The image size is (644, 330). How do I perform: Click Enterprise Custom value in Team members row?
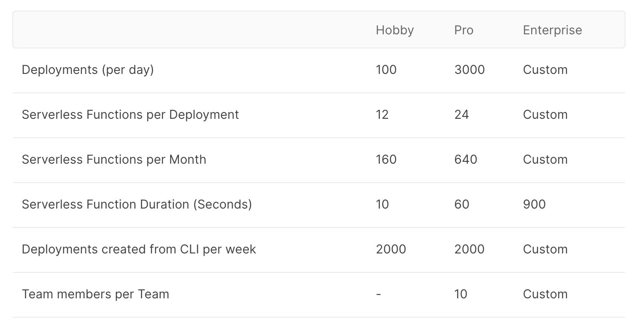click(x=545, y=294)
